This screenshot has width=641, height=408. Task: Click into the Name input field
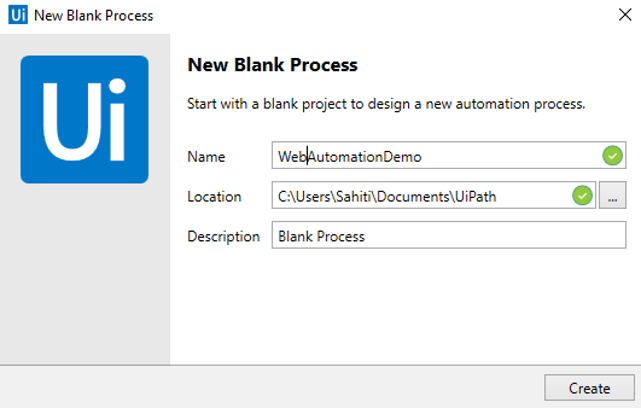(x=448, y=155)
